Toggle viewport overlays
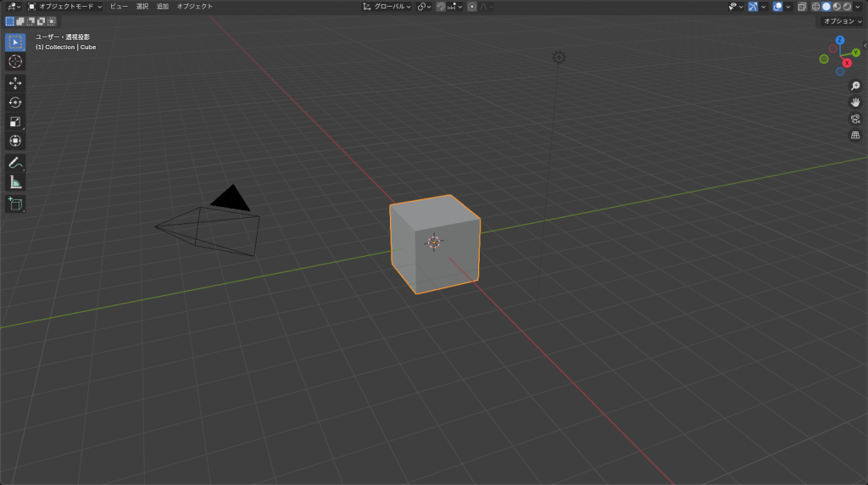The height and width of the screenshot is (485, 868). [778, 7]
